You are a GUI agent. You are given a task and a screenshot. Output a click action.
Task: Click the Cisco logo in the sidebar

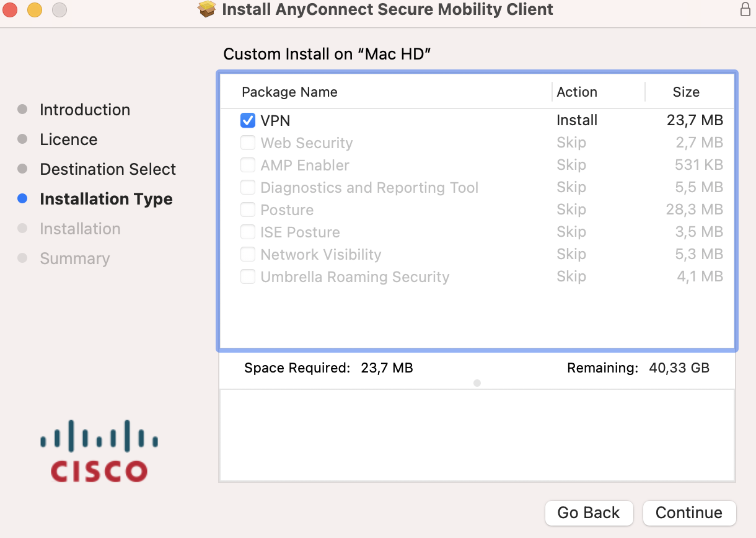pyautogui.click(x=98, y=449)
